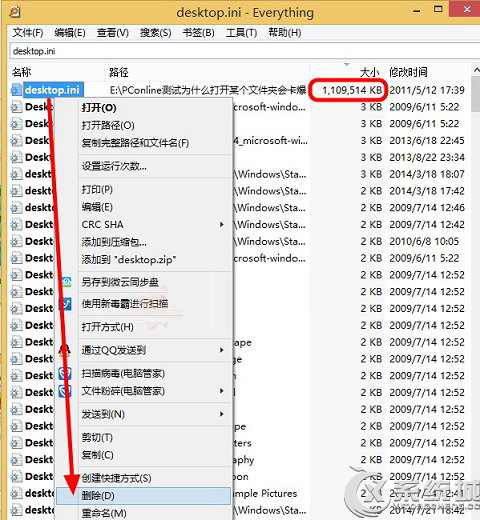480x520 pixels.
Task: Choose 打开路径(O) in the context menu
Action: [x=108, y=125]
